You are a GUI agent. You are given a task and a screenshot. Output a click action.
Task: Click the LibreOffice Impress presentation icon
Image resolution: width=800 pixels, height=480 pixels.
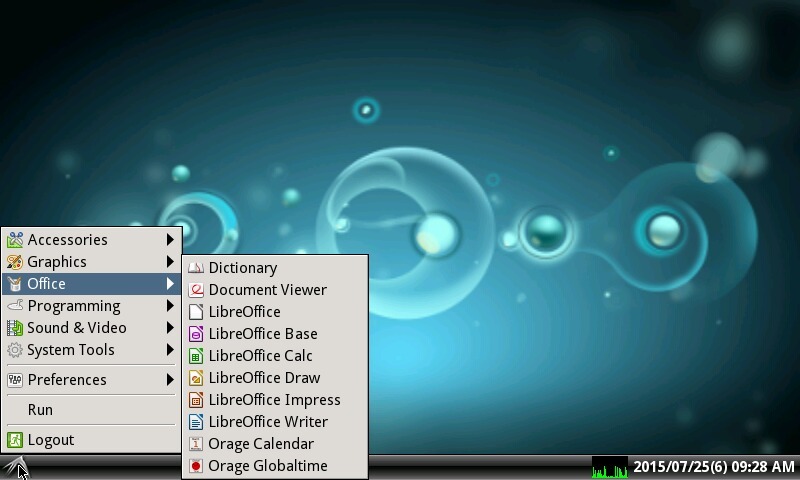click(196, 399)
